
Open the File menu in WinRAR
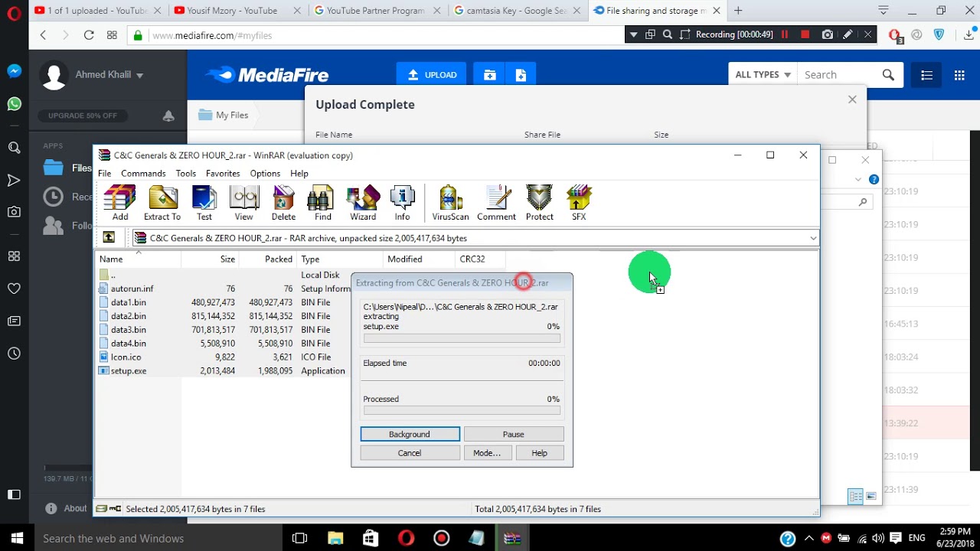click(x=104, y=174)
